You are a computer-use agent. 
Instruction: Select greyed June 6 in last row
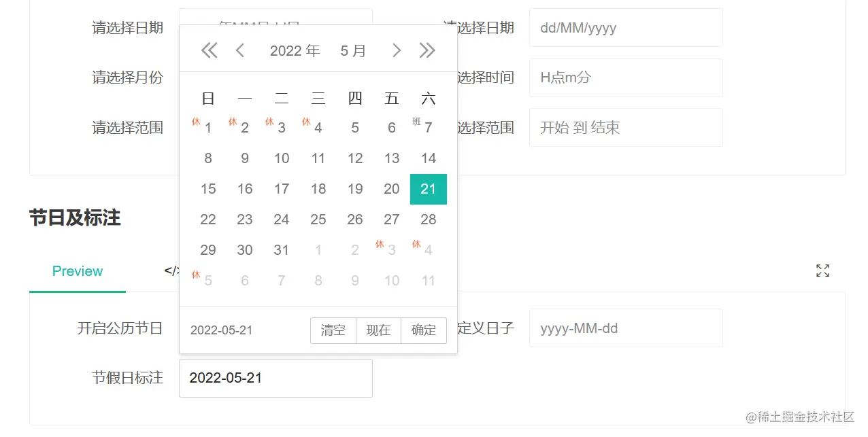click(245, 281)
